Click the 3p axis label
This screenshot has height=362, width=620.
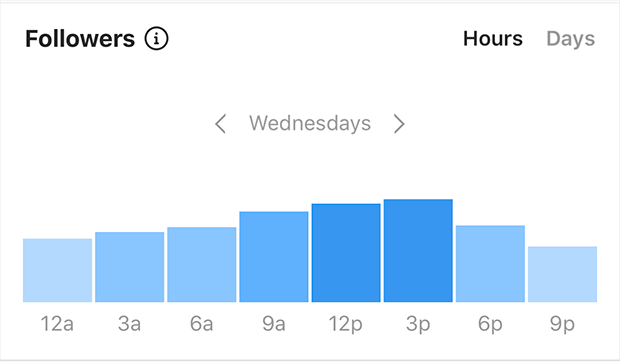coord(418,325)
